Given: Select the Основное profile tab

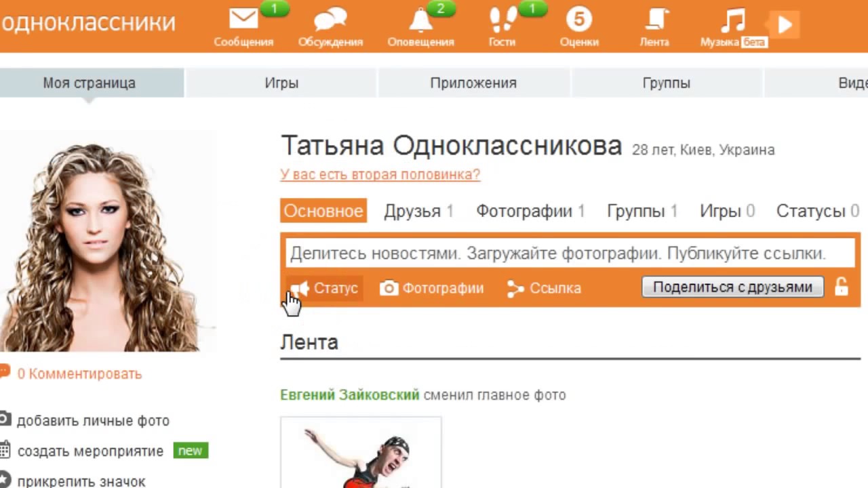Looking at the screenshot, I should pos(323,211).
